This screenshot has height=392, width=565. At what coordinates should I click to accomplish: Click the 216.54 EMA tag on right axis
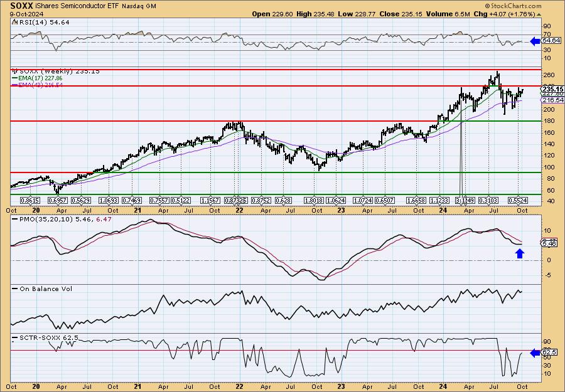click(552, 100)
